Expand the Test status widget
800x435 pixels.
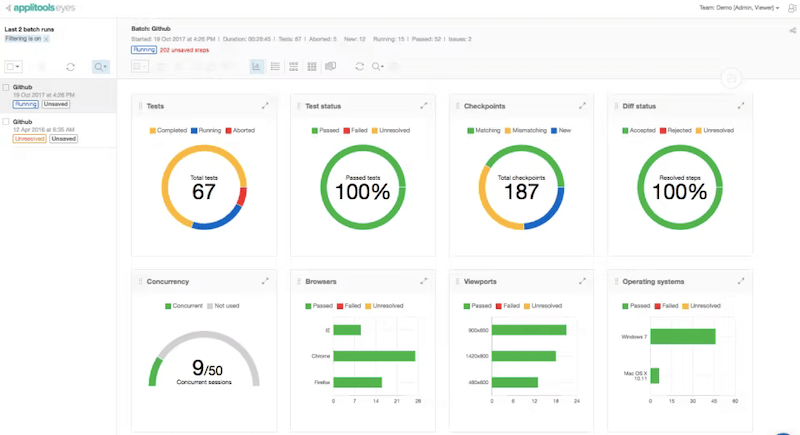[x=423, y=106]
